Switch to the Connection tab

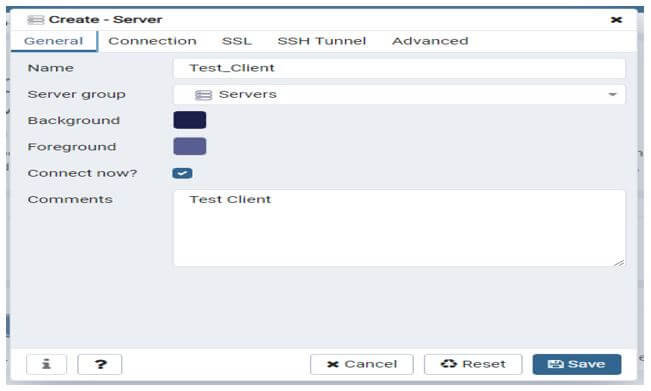pyautogui.click(x=152, y=41)
